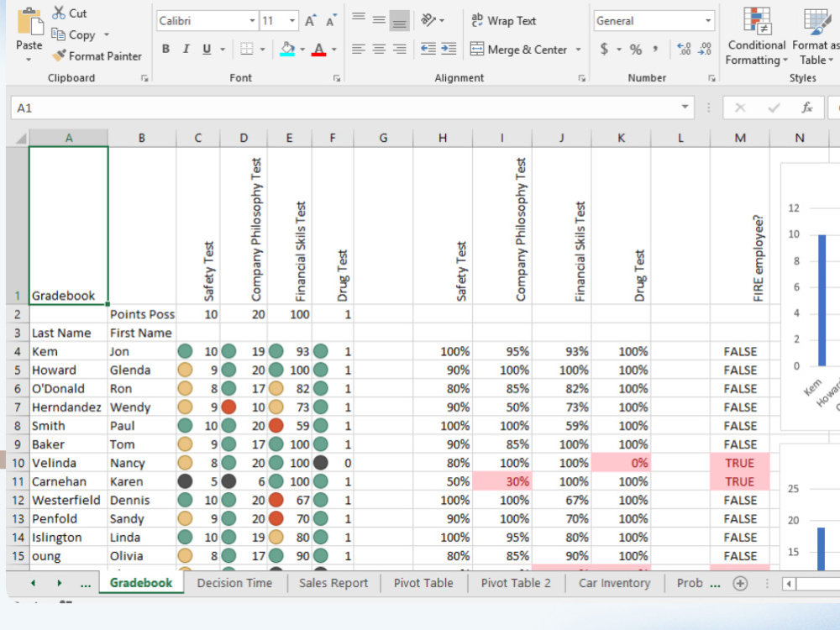Apply comma style number format
Screen dimensions: 840x630
[655, 50]
